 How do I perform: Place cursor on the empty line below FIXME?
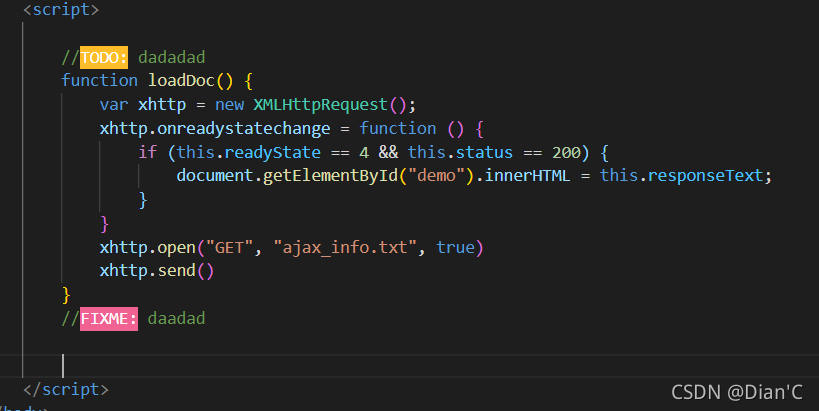(x=410, y=366)
